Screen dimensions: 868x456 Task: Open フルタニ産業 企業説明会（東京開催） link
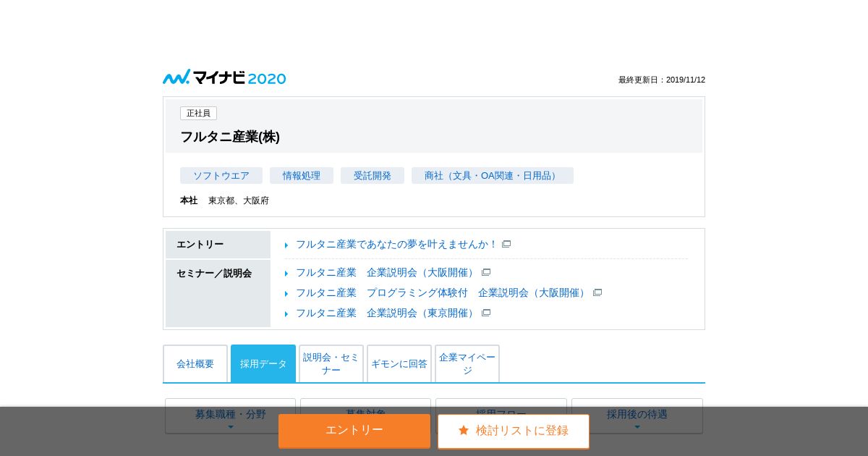coord(386,313)
